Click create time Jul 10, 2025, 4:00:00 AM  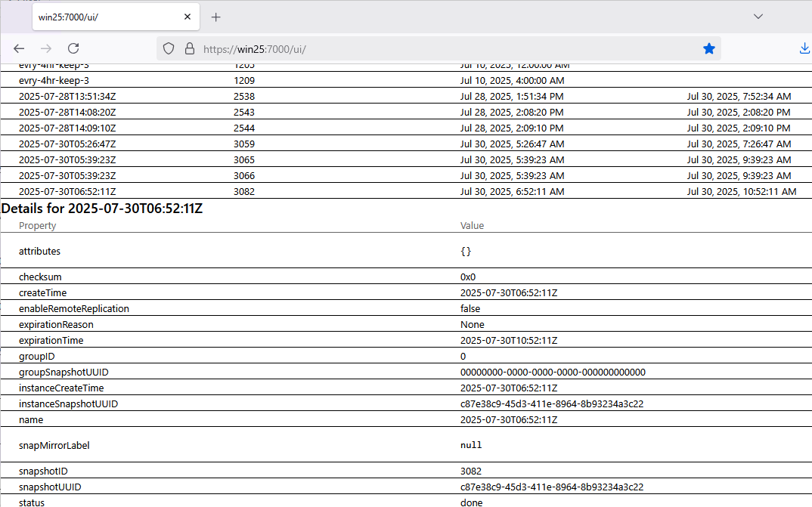click(x=512, y=80)
